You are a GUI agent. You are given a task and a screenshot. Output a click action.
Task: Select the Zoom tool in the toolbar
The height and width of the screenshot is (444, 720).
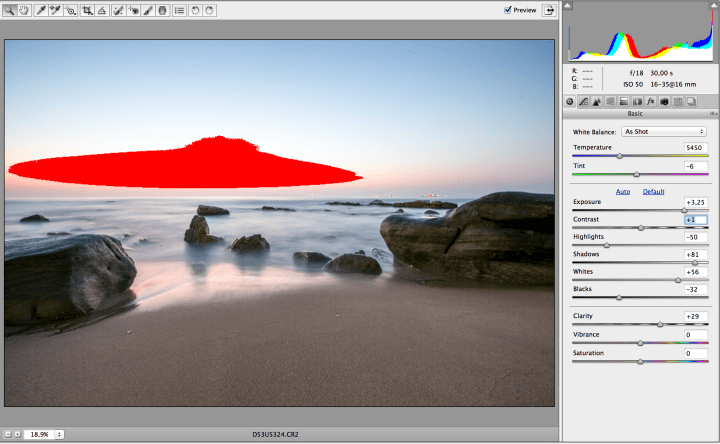(10, 10)
